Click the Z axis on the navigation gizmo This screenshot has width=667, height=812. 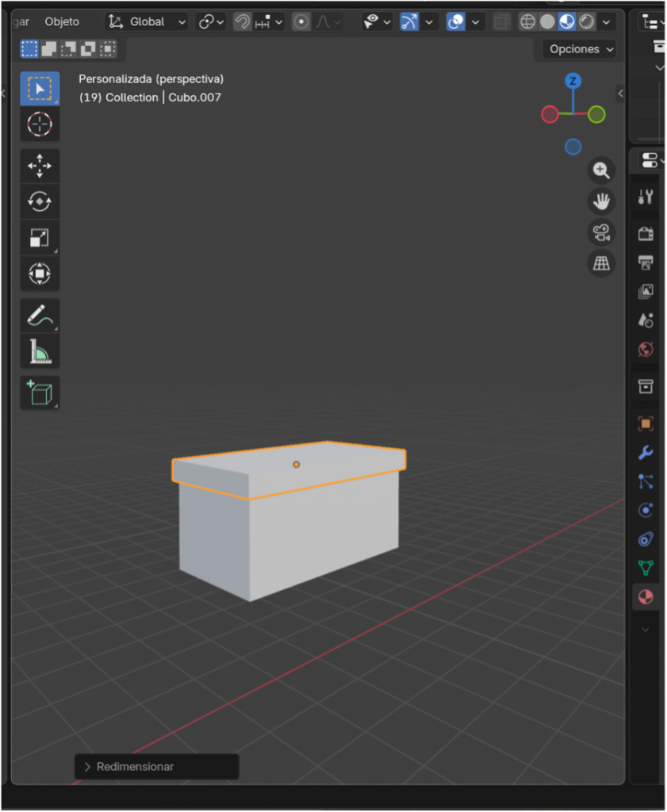coord(573,80)
